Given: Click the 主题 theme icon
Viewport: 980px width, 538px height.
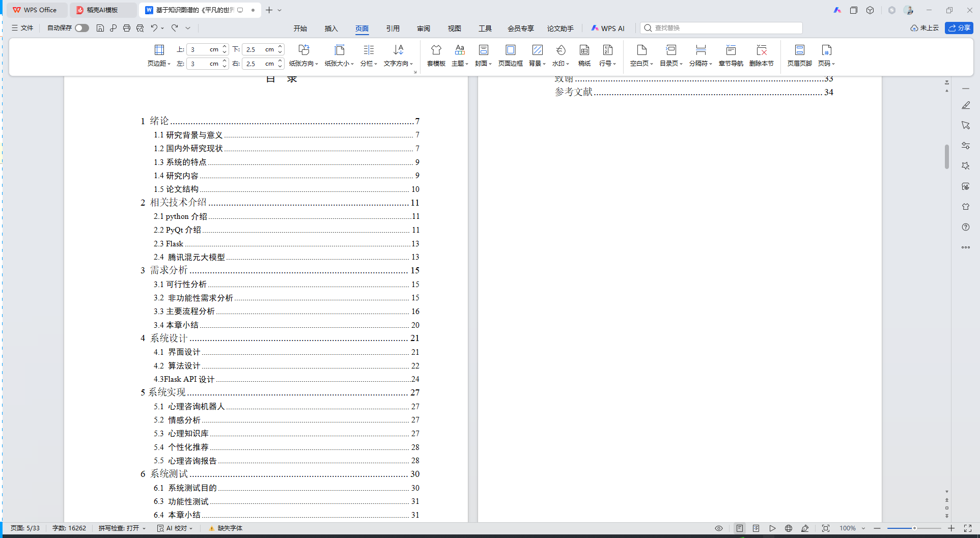Looking at the screenshot, I should (x=460, y=50).
